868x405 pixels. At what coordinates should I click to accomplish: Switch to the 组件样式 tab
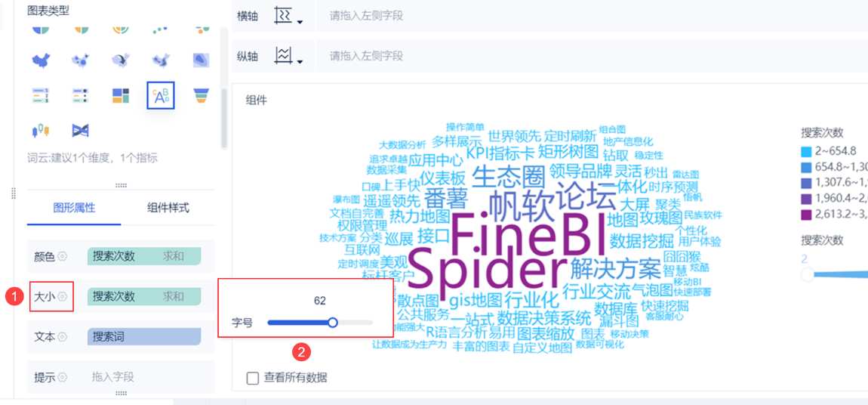[168, 208]
